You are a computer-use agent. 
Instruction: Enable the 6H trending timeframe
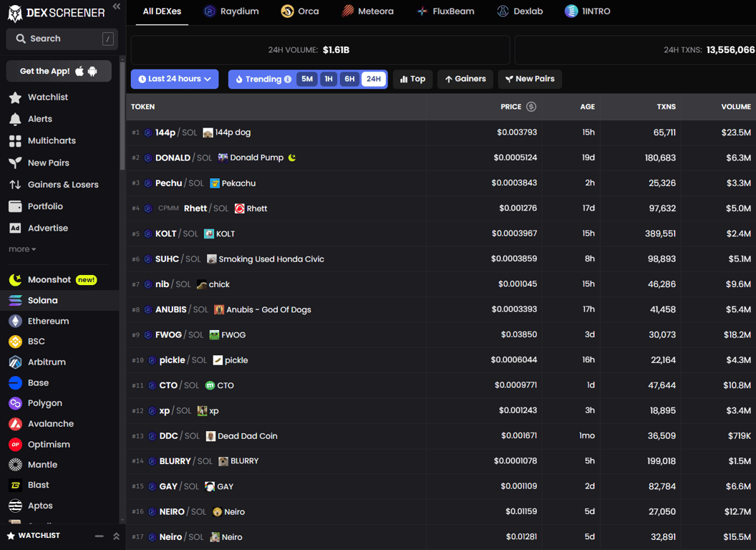[349, 79]
